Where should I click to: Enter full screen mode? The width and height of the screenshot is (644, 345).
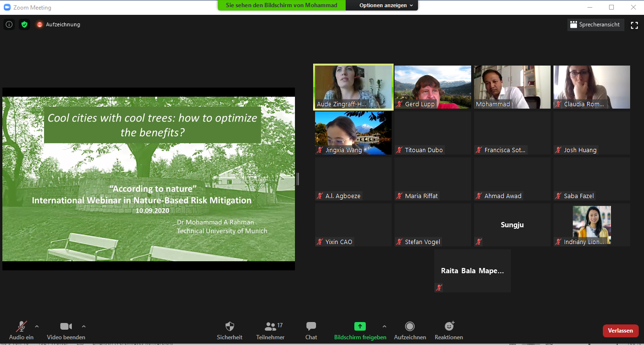(x=634, y=25)
